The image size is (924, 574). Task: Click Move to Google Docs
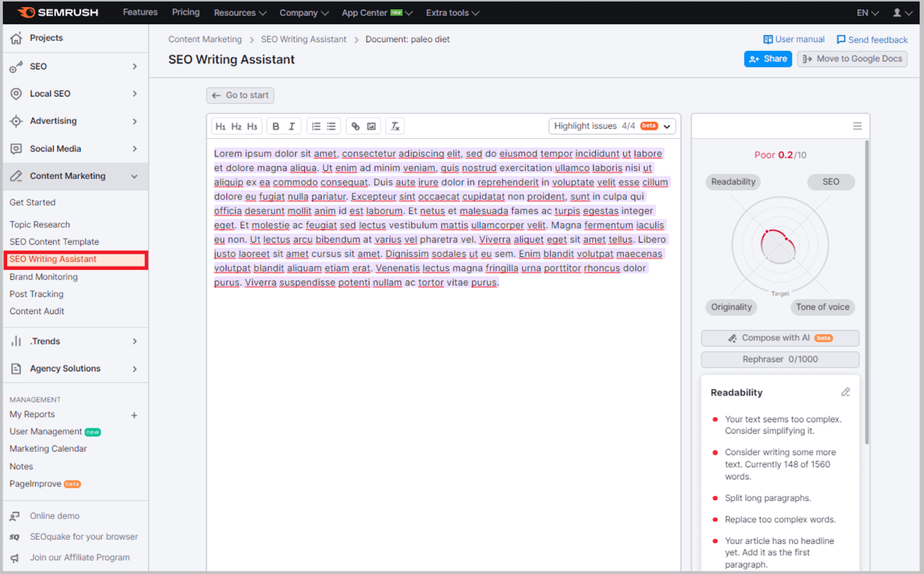852,59
